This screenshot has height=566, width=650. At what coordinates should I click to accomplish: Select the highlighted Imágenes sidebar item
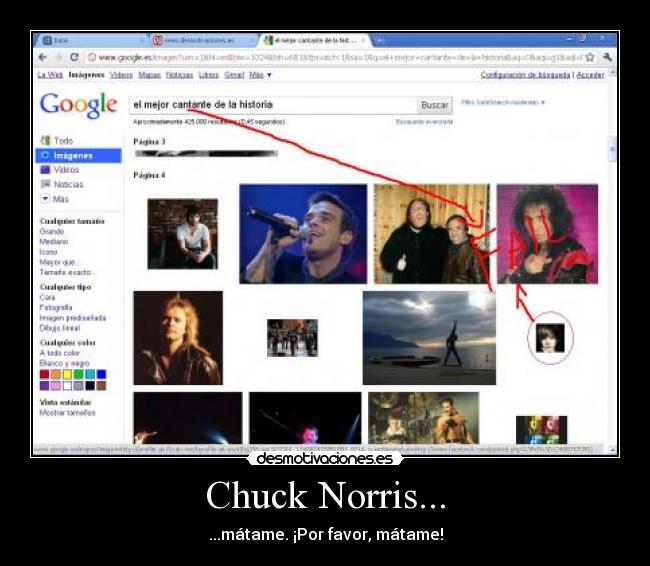(x=79, y=155)
